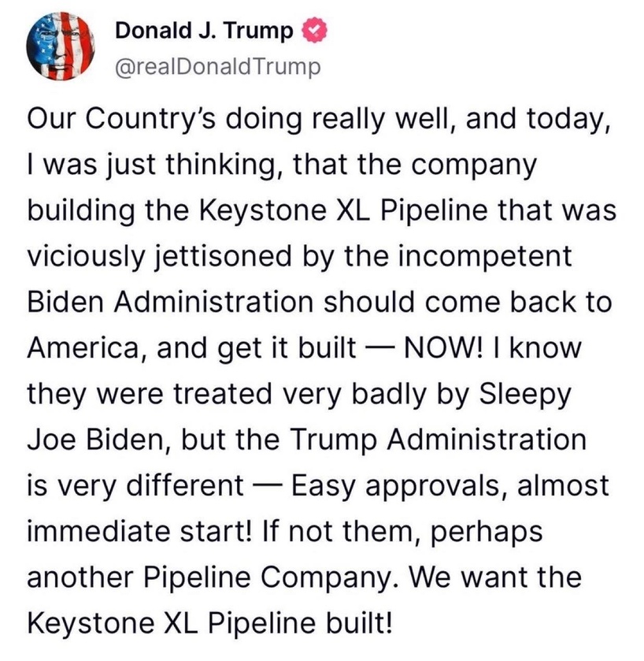Click the word "Sleepy" in the post
Image resolution: width=644 pixels, height=661 pixels.
pyautogui.click(x=526, y=395)
